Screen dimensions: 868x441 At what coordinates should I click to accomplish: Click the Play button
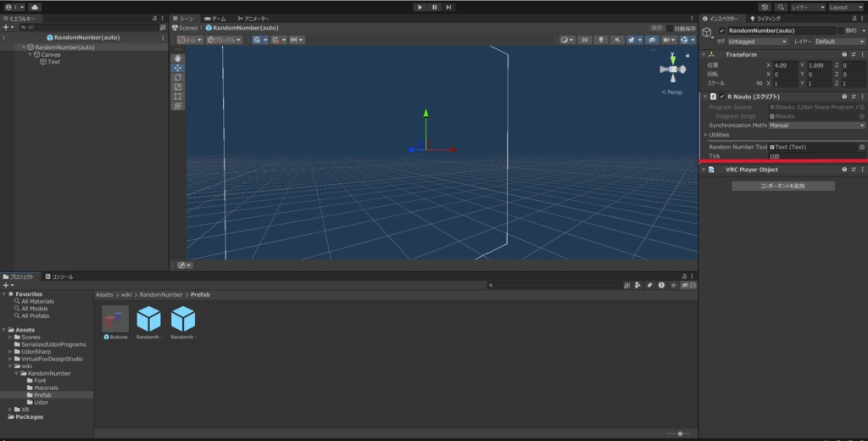[x=420, y=7]
